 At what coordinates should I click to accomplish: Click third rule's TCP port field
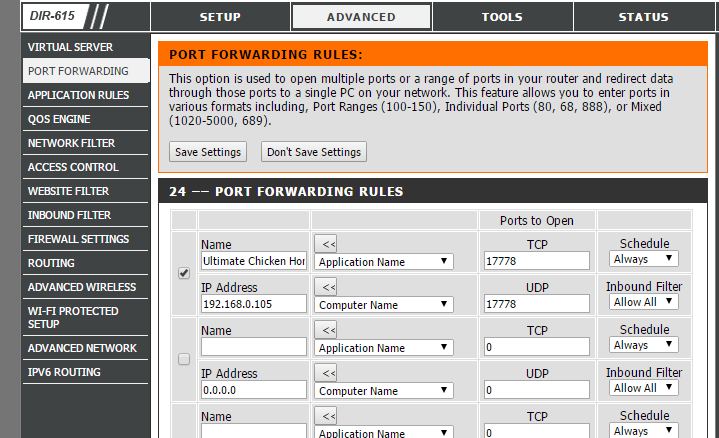coord(536,431)
